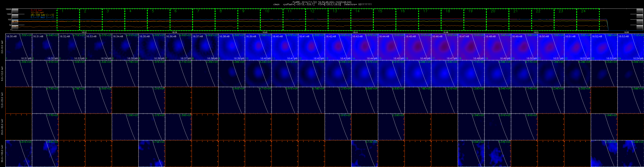Open the 6.0-12.0 keV image with peak 7.47E+04
The height and width of the screenshot is (167, 644).
coord(365,74)
